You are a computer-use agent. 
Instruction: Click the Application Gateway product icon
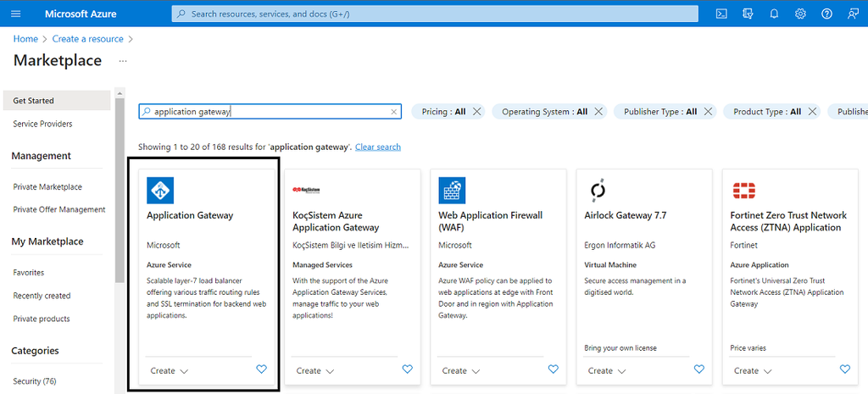(160, 191)
